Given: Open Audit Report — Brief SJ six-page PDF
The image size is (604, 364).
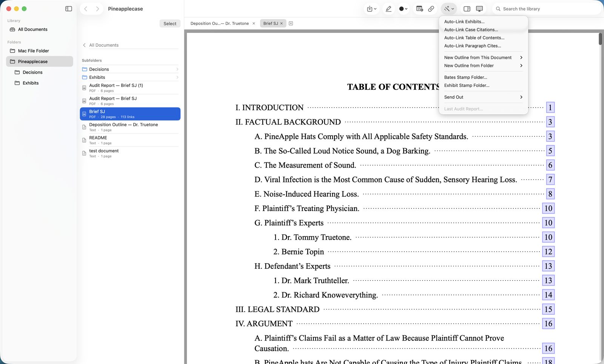Looking at the screenshot, I should coord(130,101).
